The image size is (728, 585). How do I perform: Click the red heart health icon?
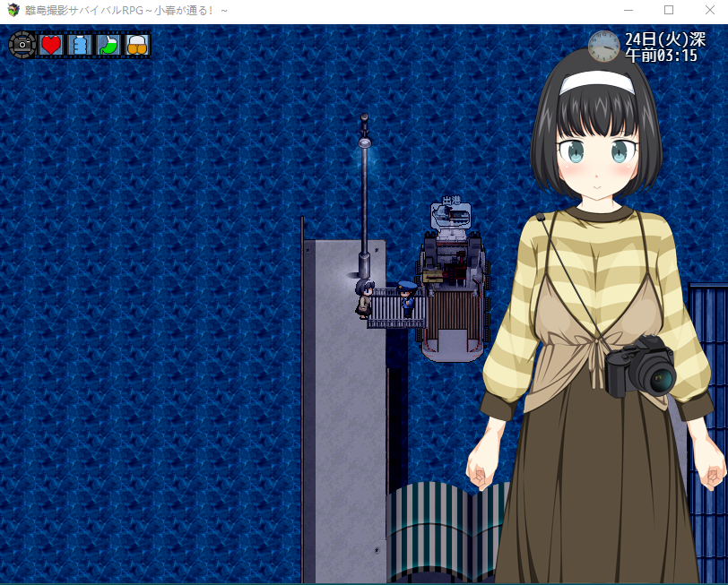click(x=51, y=45)
